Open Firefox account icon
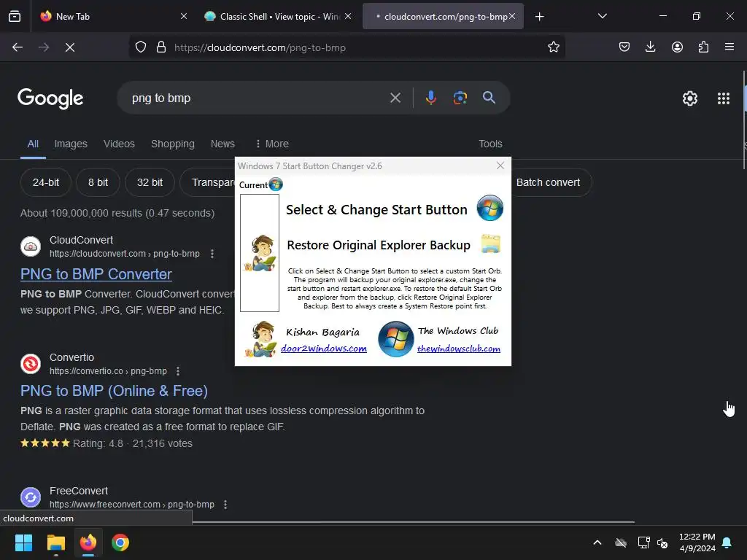This screenshot has height=560, width=747. click(x=677, y=47)
